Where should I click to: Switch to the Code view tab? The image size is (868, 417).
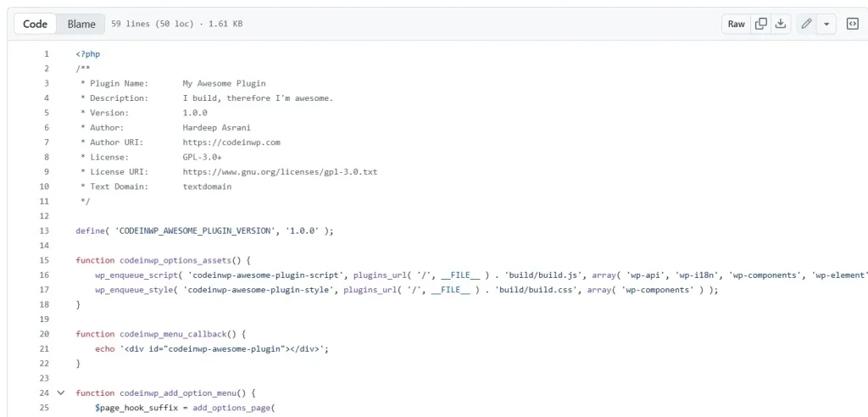click(x=36, y=24)
